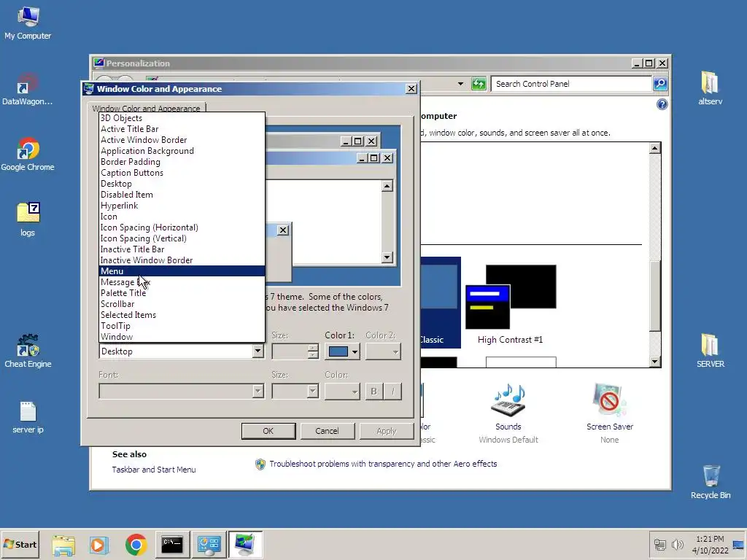Open the Cheat Engine desktop shortcut

click(x=28, y=351)
